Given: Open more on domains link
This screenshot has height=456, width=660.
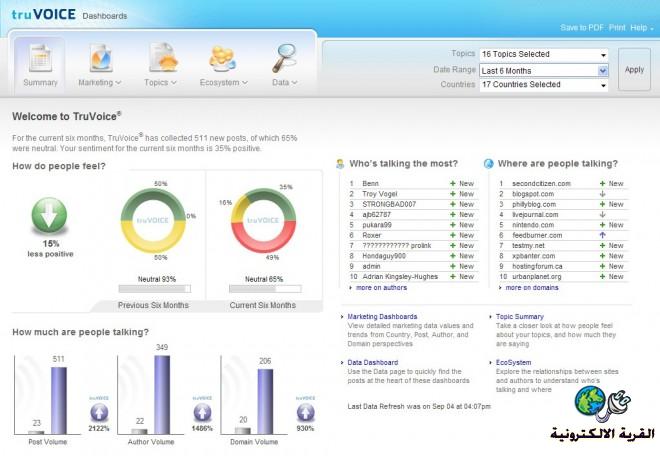Looking at the screenshot, I should coord(532,288).
